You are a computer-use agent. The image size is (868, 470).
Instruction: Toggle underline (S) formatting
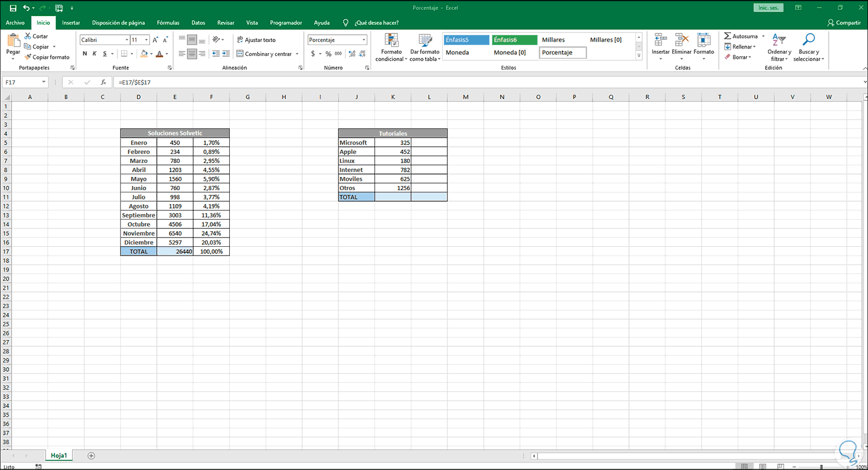(105, 54)
